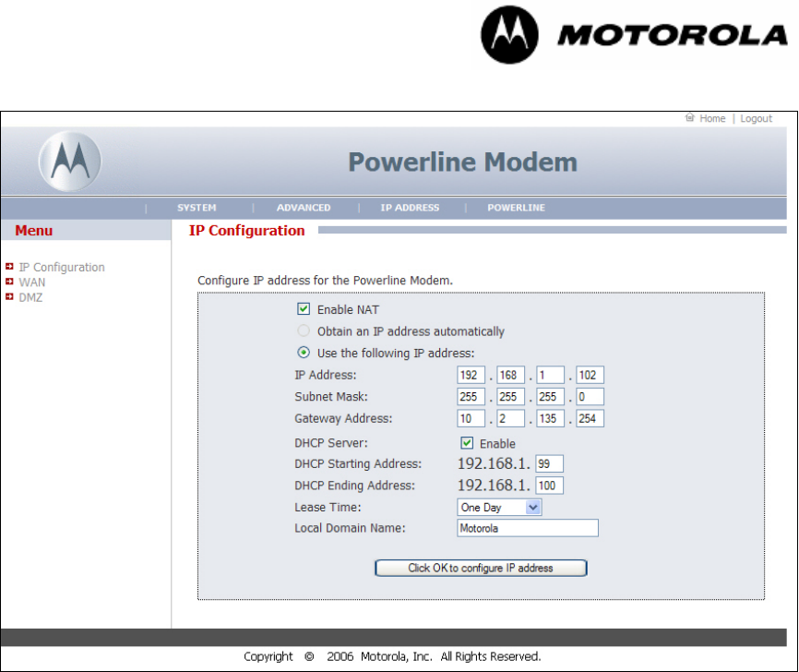Viewport: 799px width, 672px height.
Task: Click Gateway Address third octet field 135
Action: (x=550, y=418)
